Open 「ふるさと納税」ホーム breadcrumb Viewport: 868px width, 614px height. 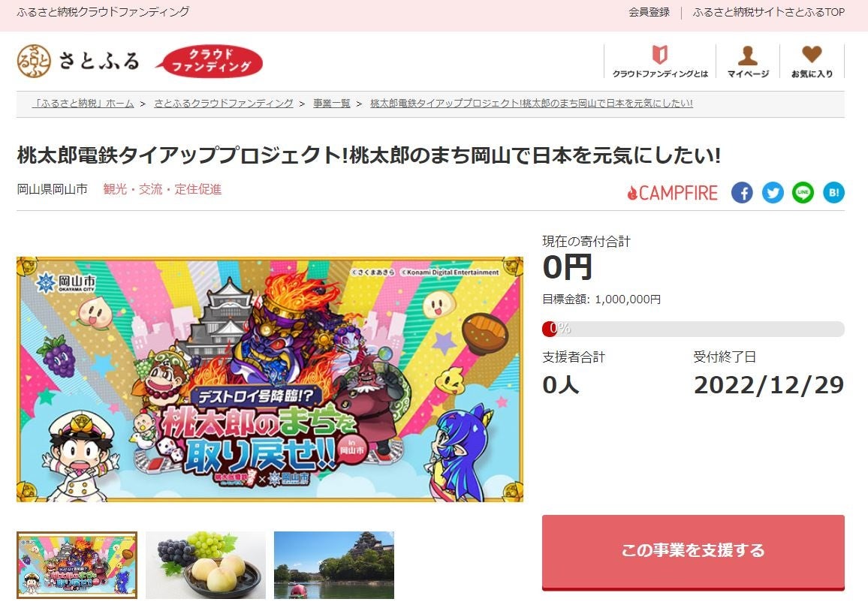(x=83, y=104)
